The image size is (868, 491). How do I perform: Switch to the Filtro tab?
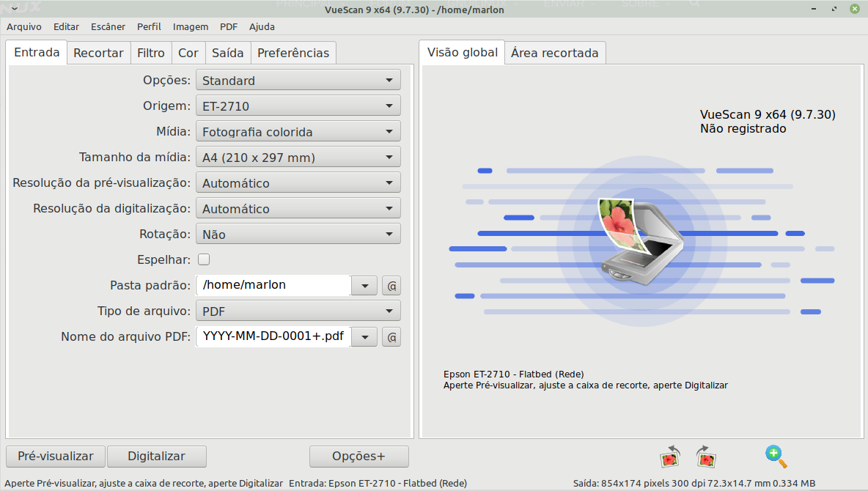click(151, 53)
